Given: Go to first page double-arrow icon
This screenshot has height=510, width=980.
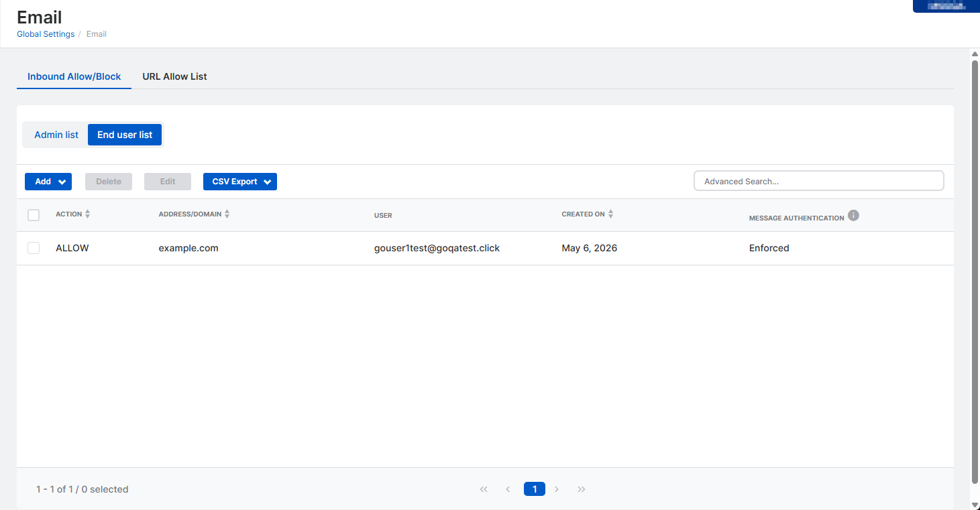Looking at the screenshot, I should [x=484, y=489].
